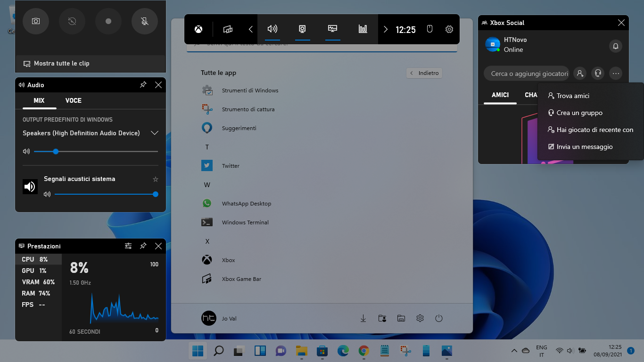The image size is (644, 362).
Task: Click the add friend icon in Xbox Social
Action: click(x=580, y=73)
